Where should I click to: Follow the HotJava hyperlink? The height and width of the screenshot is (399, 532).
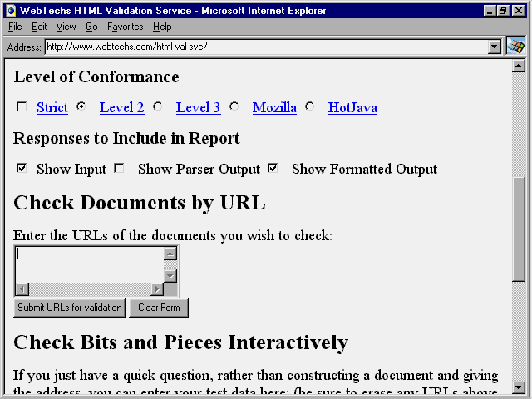(x=352, y=107)
